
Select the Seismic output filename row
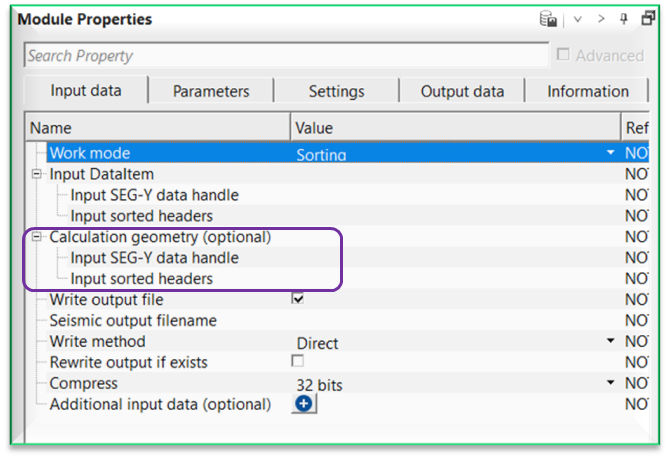[133, 321]
